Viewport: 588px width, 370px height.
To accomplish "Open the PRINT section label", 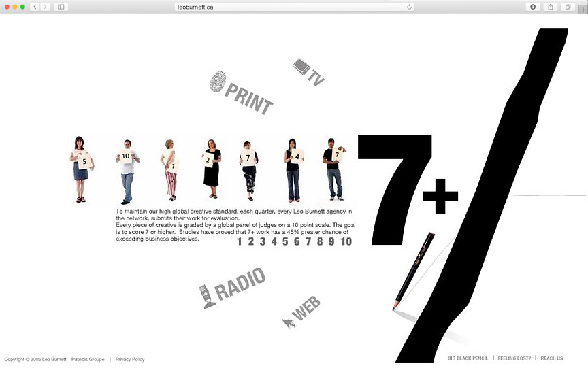I will [x=249, y=99].
